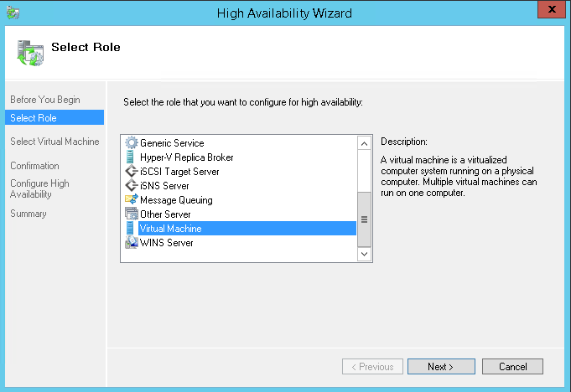Select Other Server role
The image size is (571, 392).
click(x=165, y=214)
